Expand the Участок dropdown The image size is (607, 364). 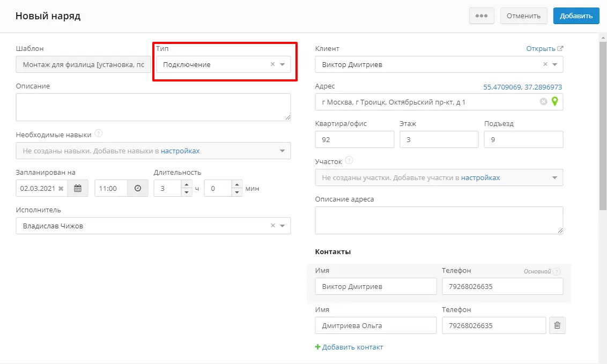(x=555, y=177)
